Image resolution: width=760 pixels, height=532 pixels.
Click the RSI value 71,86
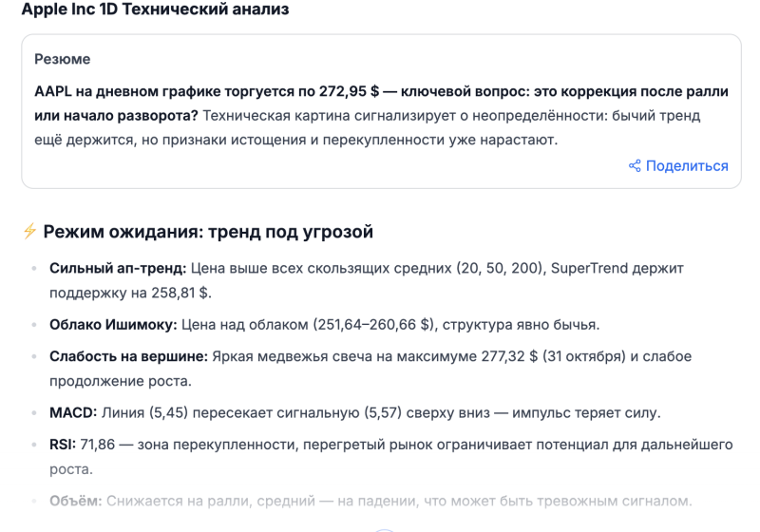pos(98,445)
